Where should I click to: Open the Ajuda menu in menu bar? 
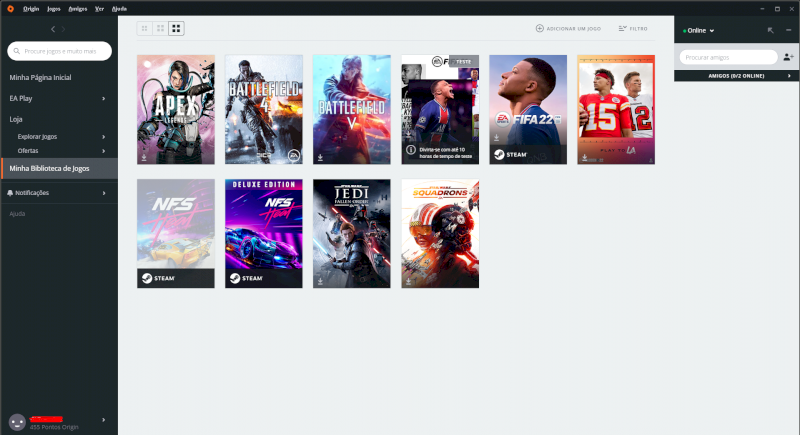pos(119,7)
